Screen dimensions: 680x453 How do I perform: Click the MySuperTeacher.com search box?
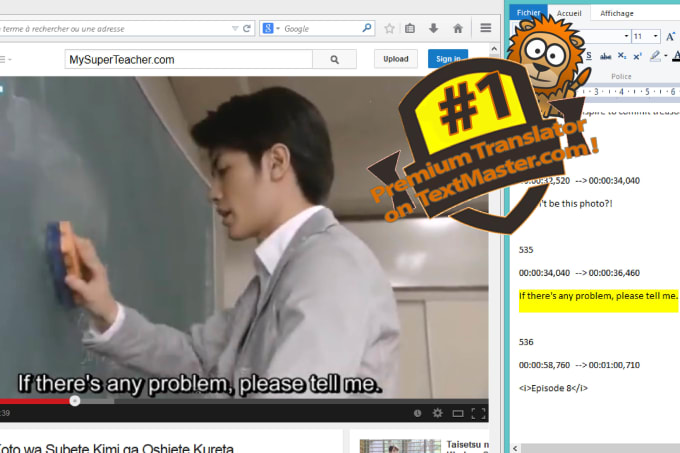tap(189, 59)
